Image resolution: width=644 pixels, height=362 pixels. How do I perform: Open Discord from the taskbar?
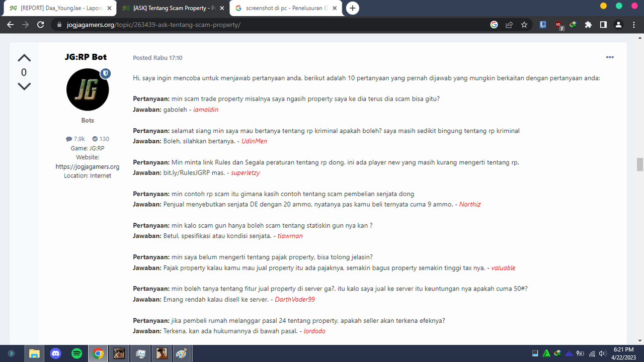click(55, 353)
